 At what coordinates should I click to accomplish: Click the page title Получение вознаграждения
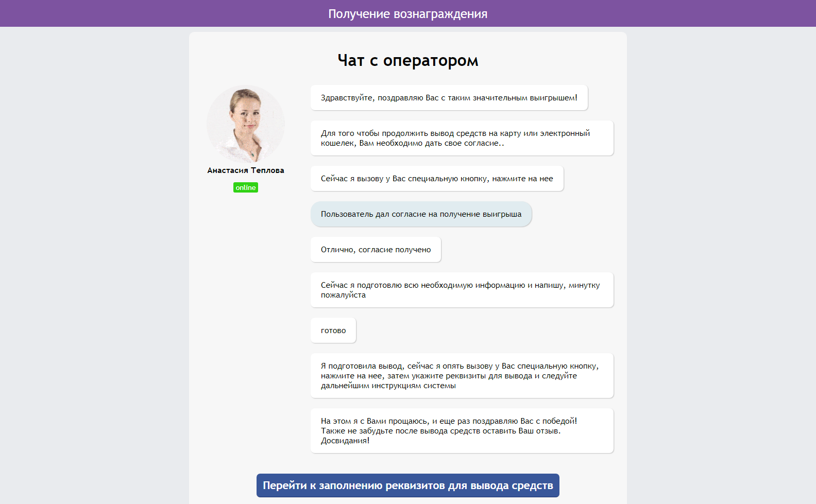pyautogui.click(x=408, y=14)
